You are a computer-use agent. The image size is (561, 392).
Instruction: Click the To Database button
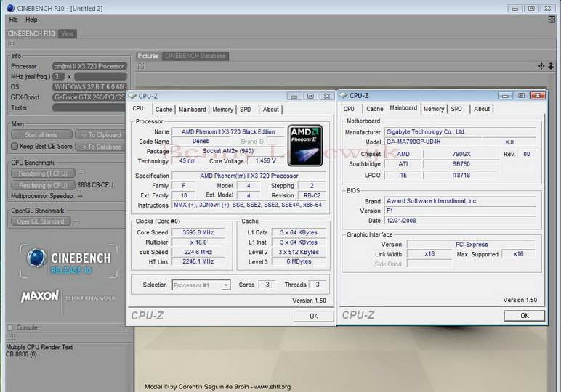(100, 147)
